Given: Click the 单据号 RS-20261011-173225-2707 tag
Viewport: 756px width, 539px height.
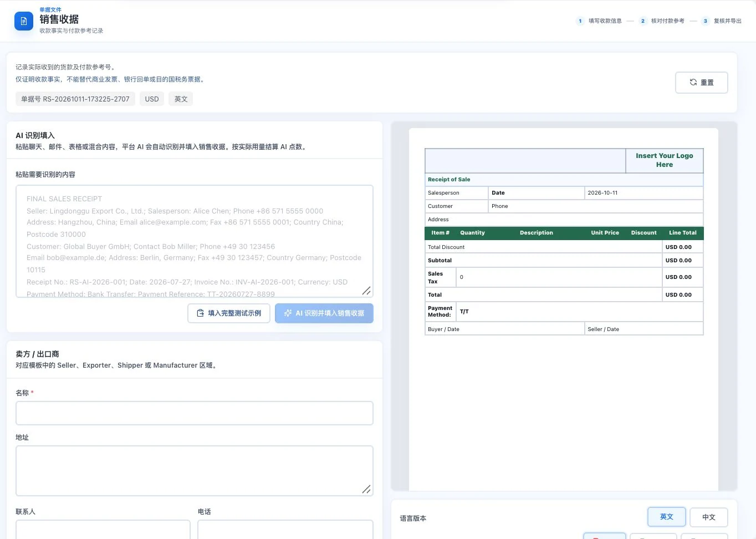Looking at the screenshot, I should 75,99.
